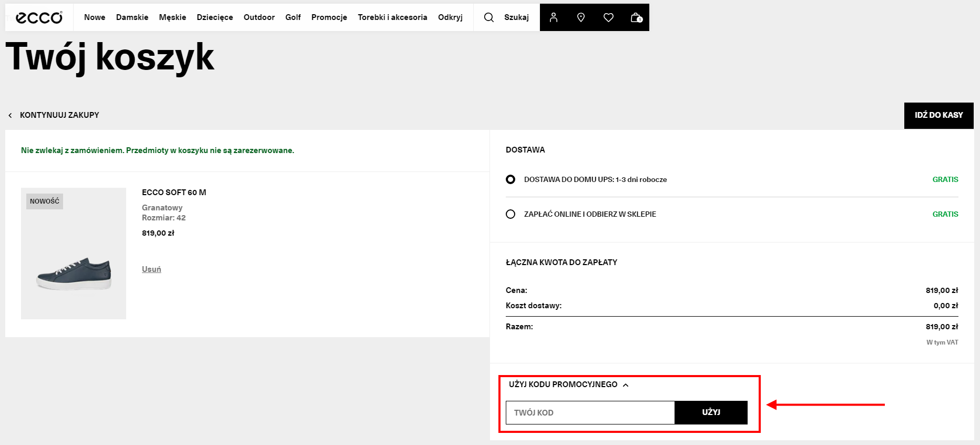The image size is (980, 445).
Task: Click GRATIS next to UPS delivery
Action: coord(945,179)
